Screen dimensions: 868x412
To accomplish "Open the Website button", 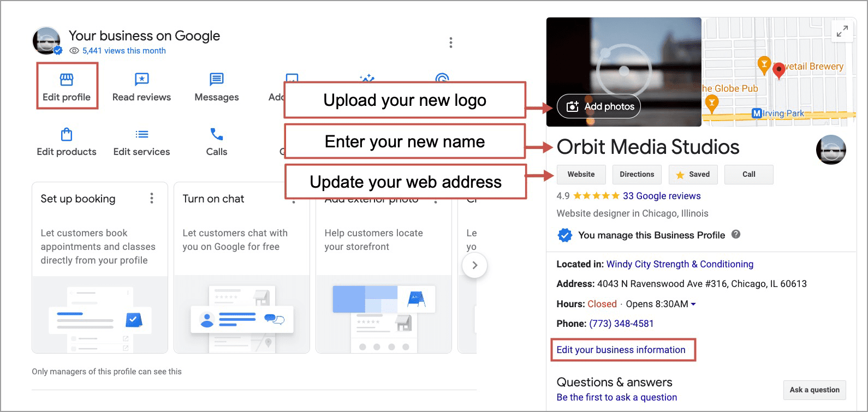I will coord(581,175).
